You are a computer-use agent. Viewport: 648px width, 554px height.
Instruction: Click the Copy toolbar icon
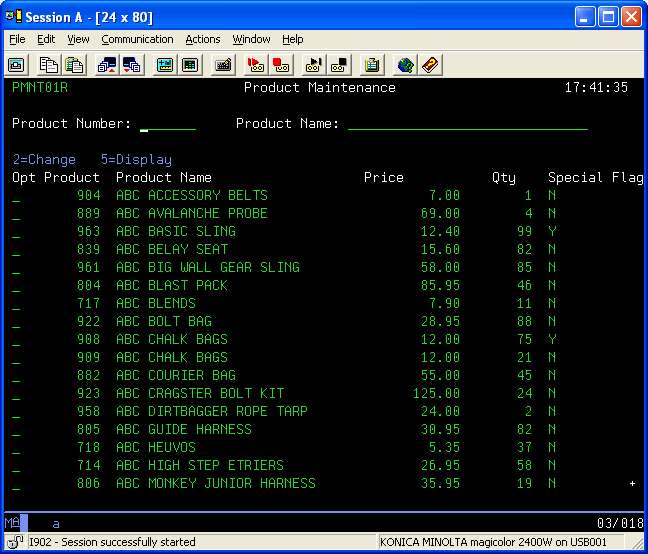click(x=48, y=65)
